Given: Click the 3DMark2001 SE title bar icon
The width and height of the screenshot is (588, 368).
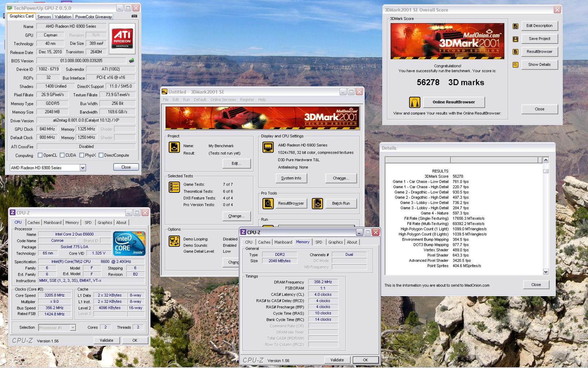Looking at the screenshot, I should click(x=164, y=92).
